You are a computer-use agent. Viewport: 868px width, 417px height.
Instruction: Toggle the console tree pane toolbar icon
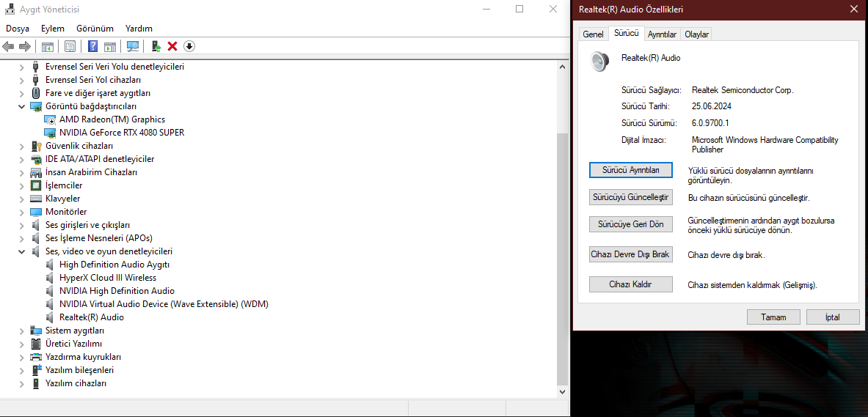48,46
